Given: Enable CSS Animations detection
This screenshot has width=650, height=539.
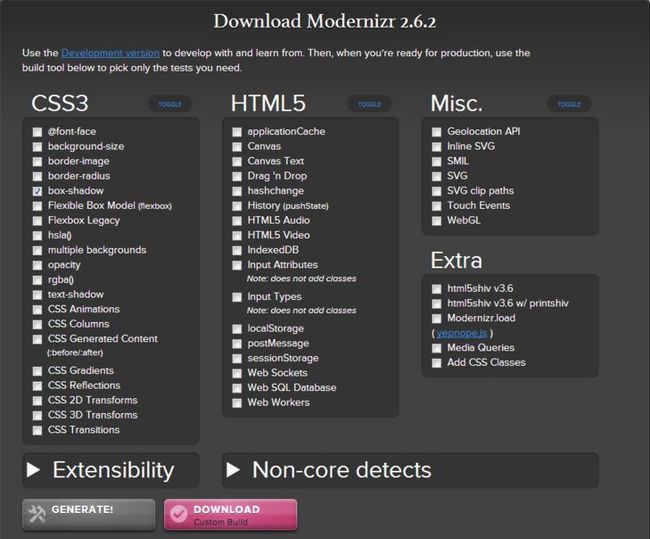Looking at the screenshot, I should [37, 310].
